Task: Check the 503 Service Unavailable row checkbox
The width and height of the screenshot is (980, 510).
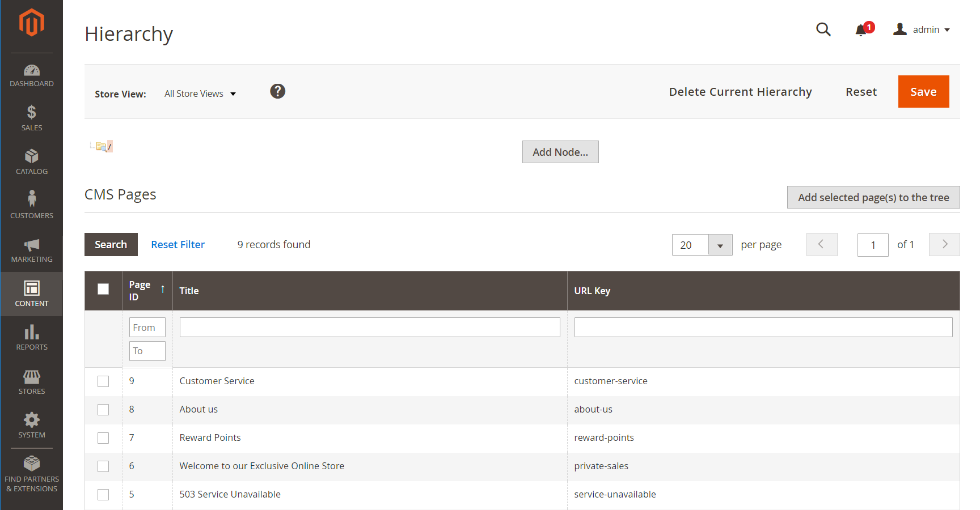Action: [x=103, y=495]
